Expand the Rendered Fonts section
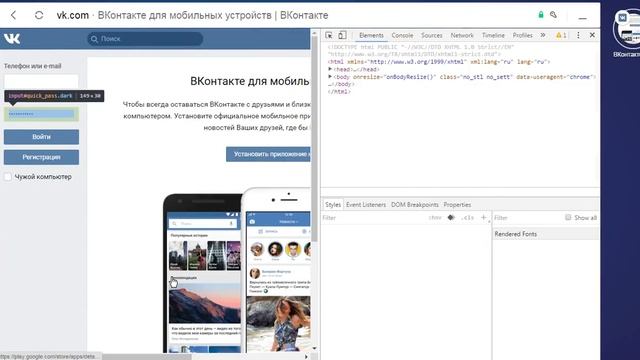The image size is (640, 360). 546,234
